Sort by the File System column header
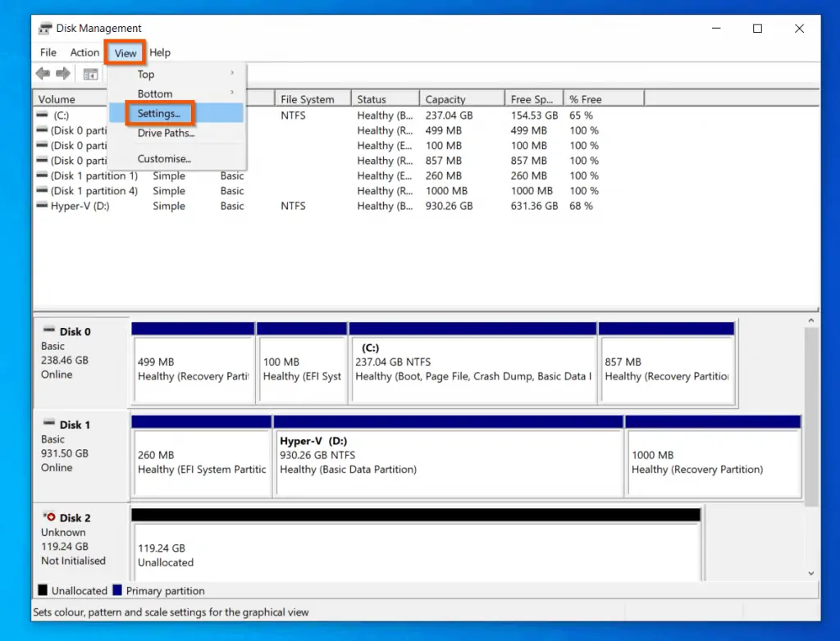 pos(313,99)
